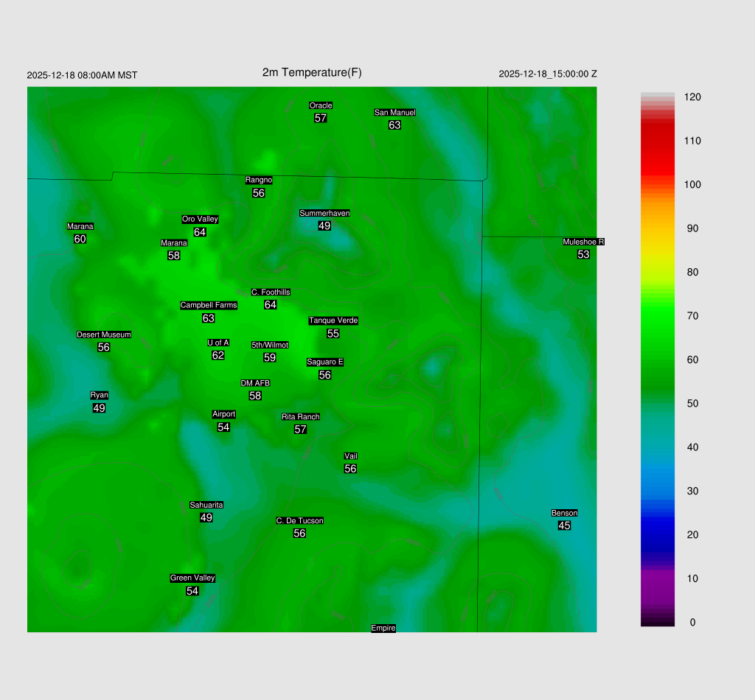Select the Muleshoe R station label
755x700 pixels.
[x=583, y=242]
